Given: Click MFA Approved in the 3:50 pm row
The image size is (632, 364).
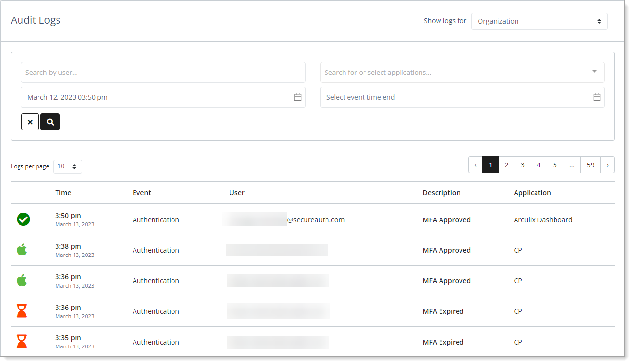Looking at the screenshot, I should click(x=447, y=220).
